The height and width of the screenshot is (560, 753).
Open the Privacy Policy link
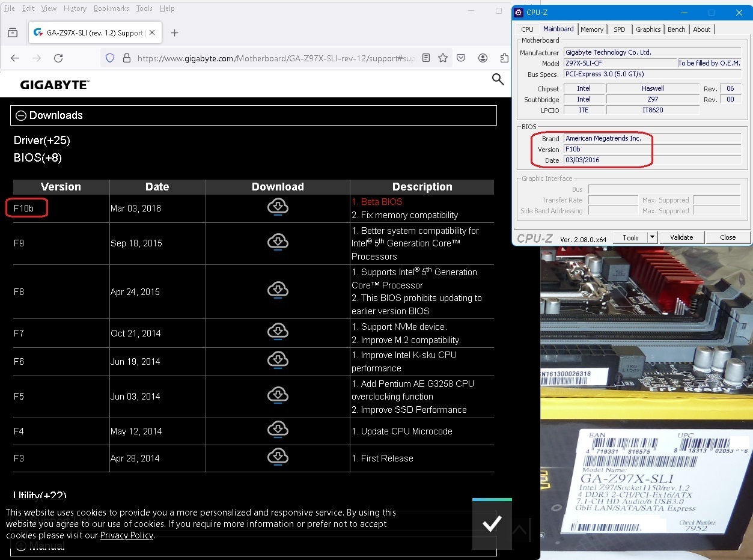point(127,535)
